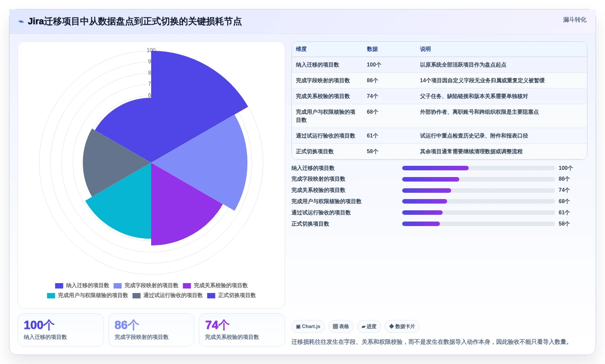Click progress bar for 通过试运行验收的项目数
The height and width of the screenshot is (364, 605).
[479, 213]
